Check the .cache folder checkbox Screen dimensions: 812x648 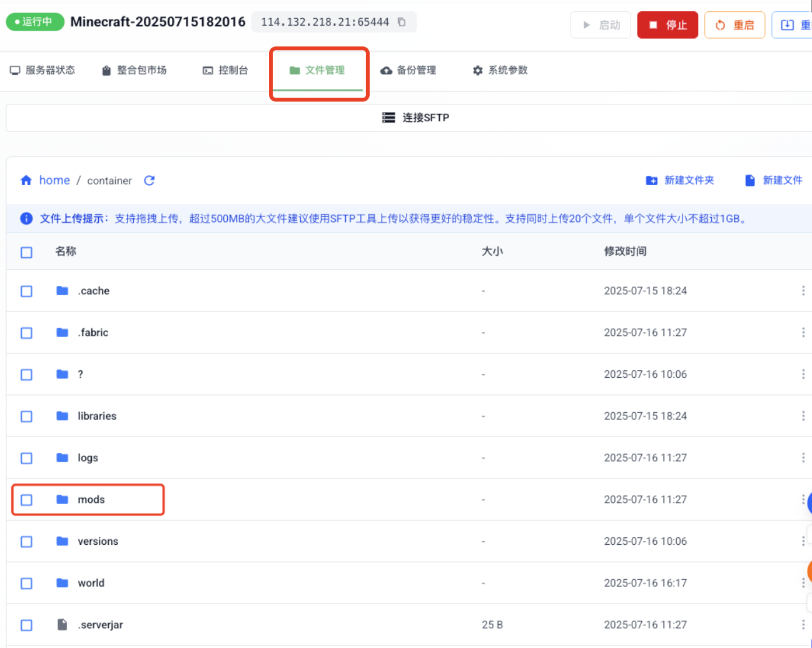(26, 291)
